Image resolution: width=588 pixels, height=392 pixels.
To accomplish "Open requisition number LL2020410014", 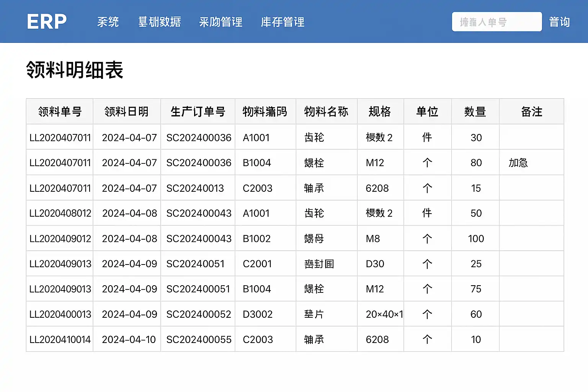I will coord(60,340).
